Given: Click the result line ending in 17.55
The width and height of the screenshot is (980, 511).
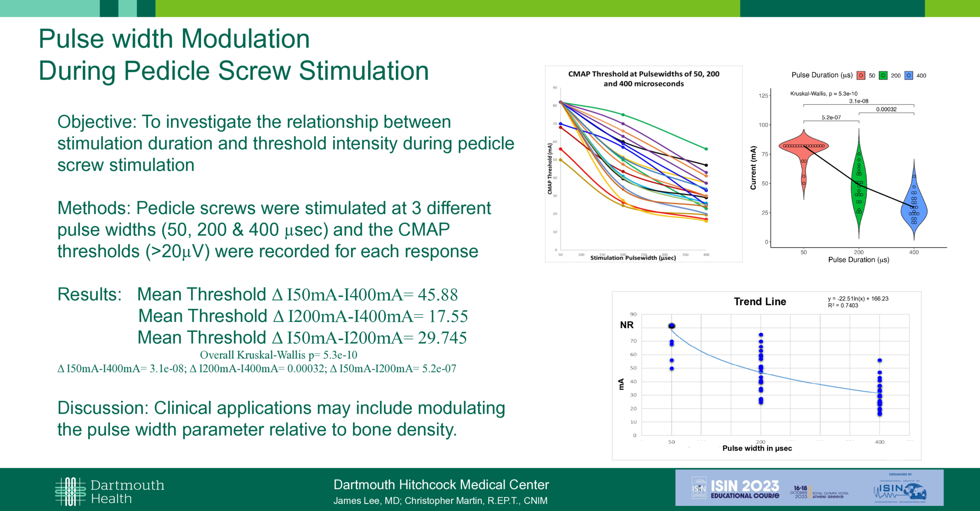Looking at the screenshot, I should click(x=303, y=316).
